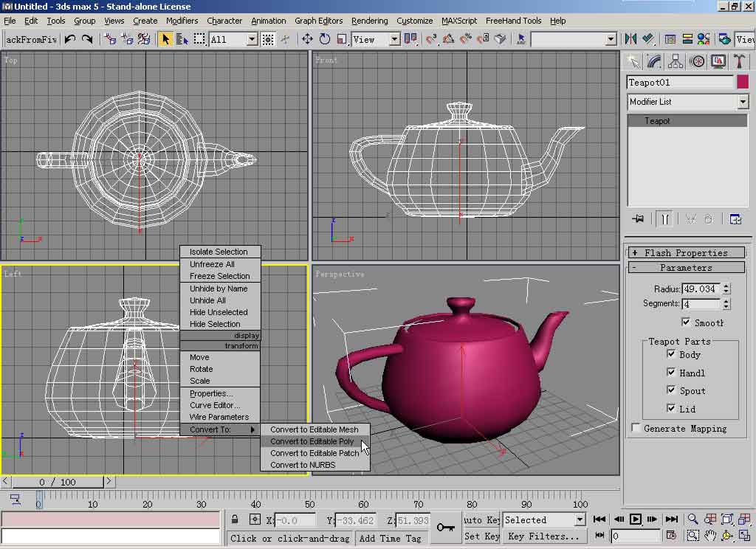Open the Modifier List dropdown

(743, 102)
